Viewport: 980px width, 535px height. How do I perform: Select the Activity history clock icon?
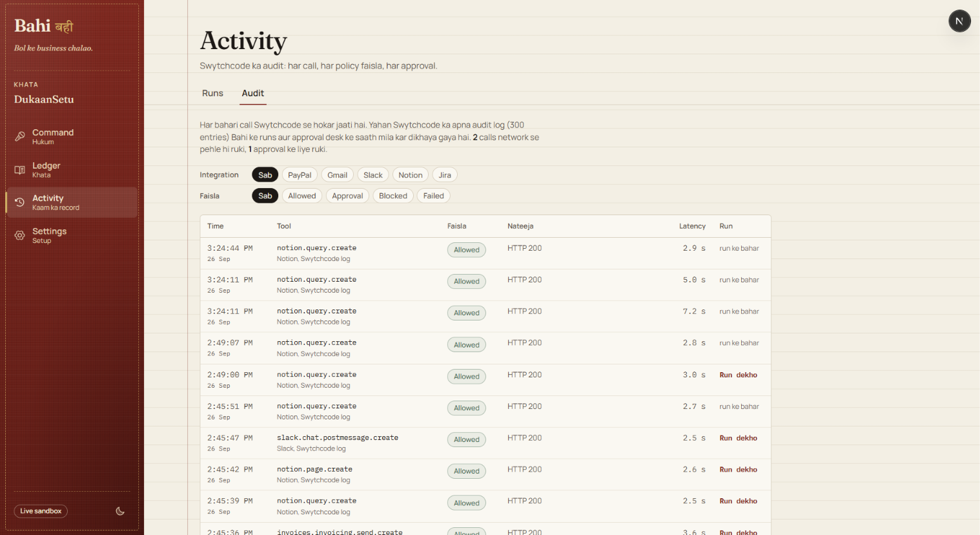[x=20, y=202]
